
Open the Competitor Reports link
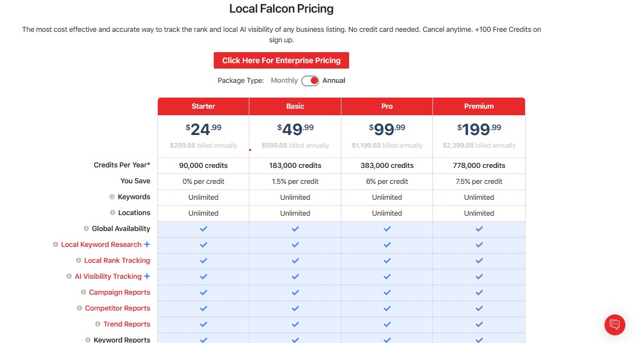click(x=117, y=308)
